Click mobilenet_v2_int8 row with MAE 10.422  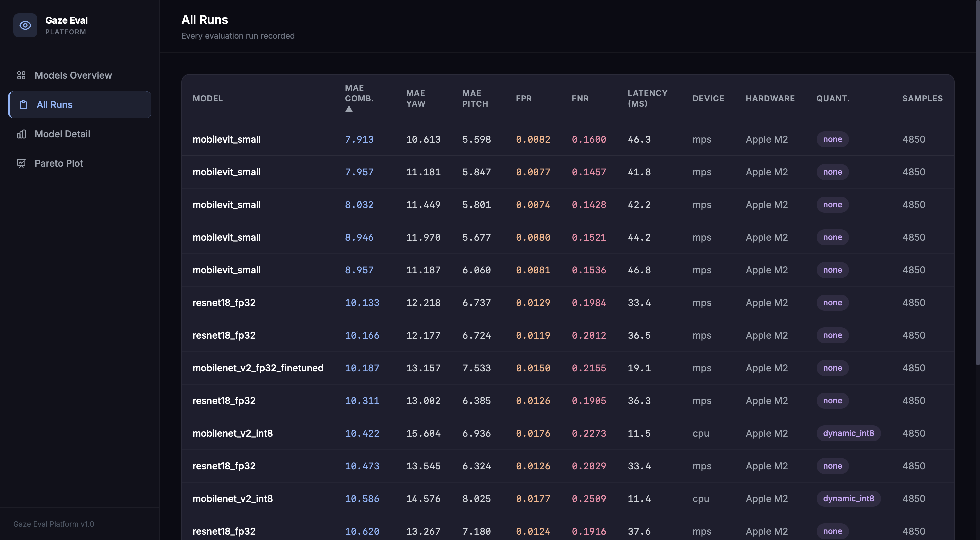tap(568, 433)
